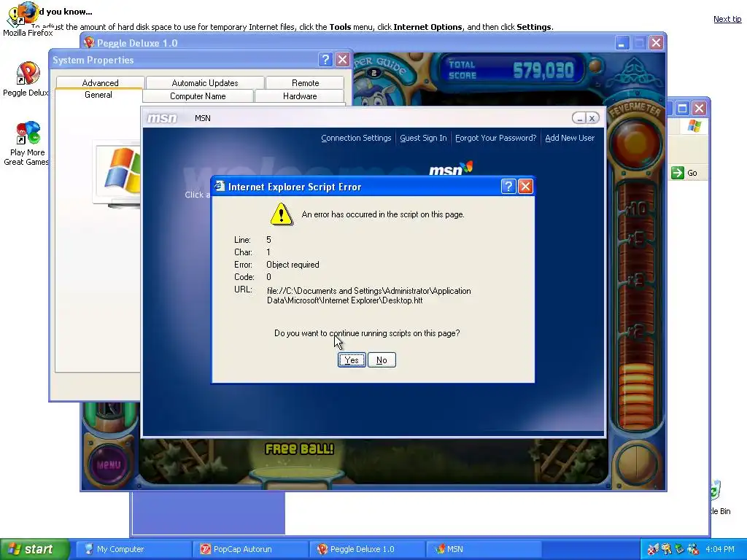Click Add New User link
The width and height of the screenshot is (747, 560).
pos(570,138)
